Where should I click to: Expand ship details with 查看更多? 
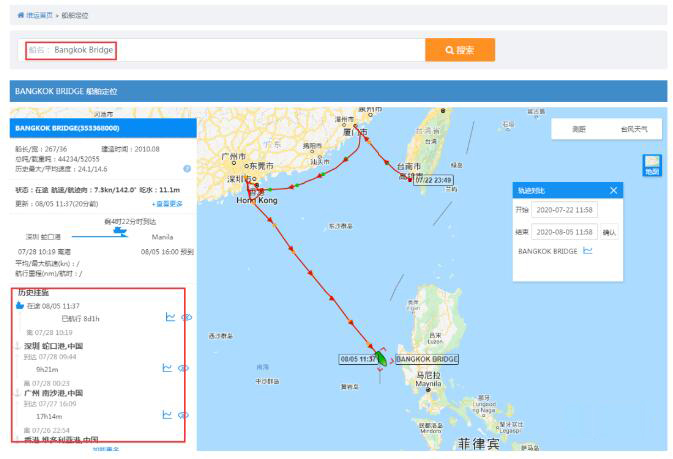(x=167, y=203)
